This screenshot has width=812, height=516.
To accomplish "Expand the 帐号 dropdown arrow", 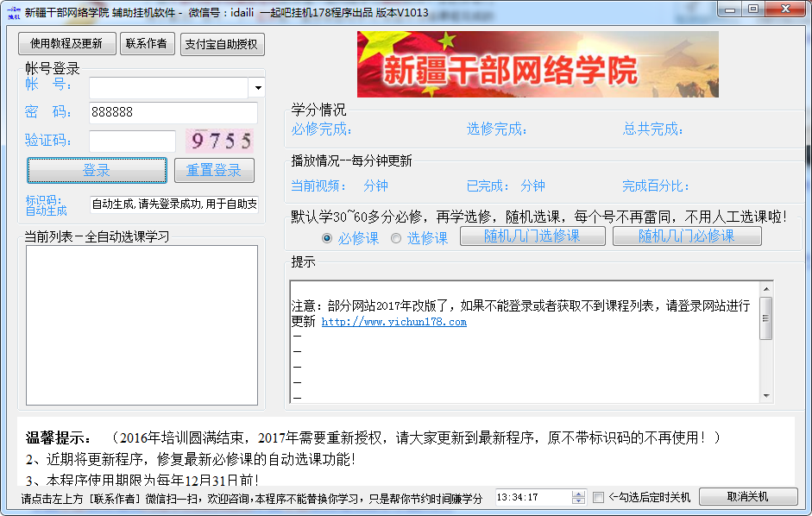I will pyautogui.click(x=257, y=87).
